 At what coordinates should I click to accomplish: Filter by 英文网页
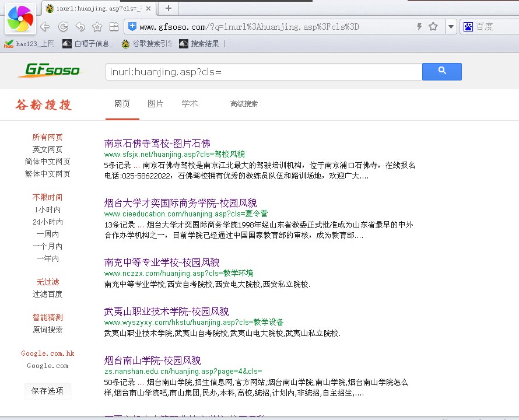(x=47, y=149)
